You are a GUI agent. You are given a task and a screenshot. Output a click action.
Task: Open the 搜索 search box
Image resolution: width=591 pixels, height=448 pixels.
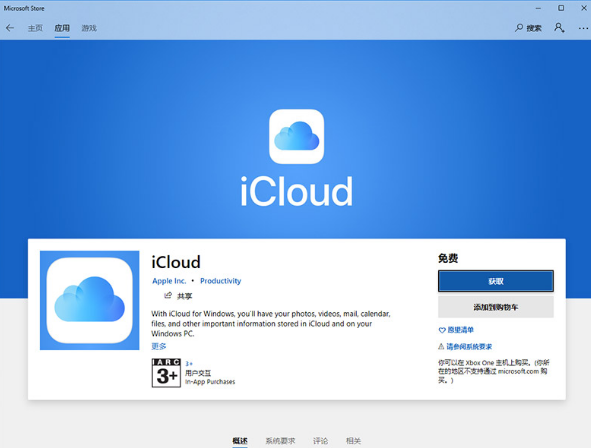pos(528,28)
